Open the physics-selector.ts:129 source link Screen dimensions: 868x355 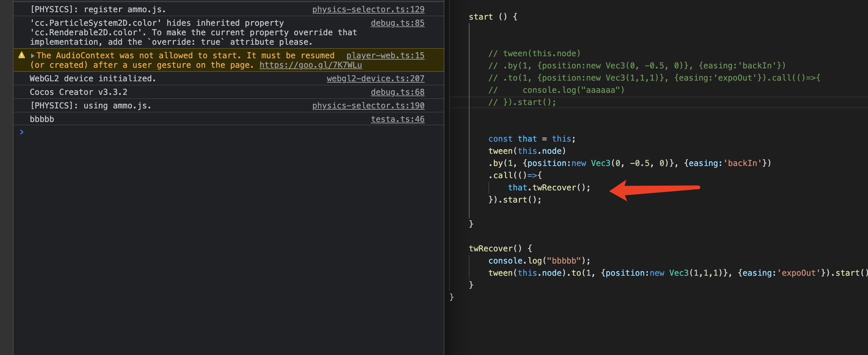[x=368, y=9]
